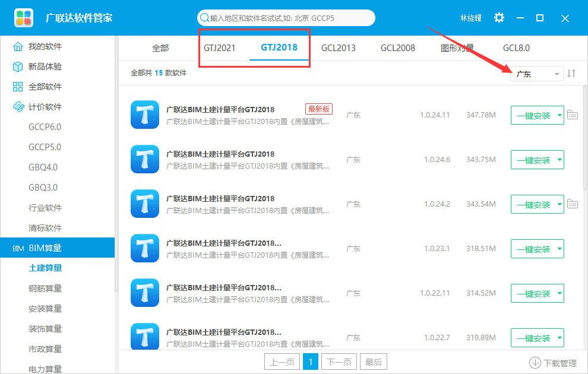Toggle the sort order arrows icon

tap(571, 74)
